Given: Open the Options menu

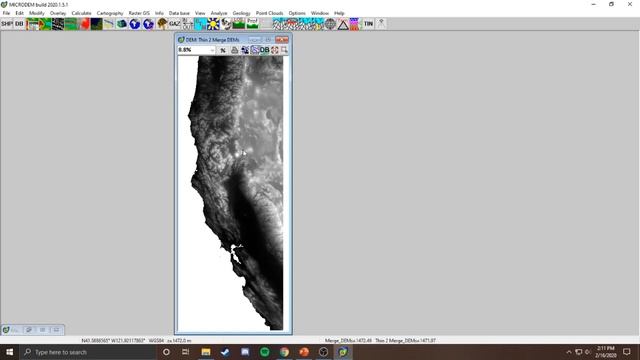Looking at the screenshot, I should pos(297,13).
